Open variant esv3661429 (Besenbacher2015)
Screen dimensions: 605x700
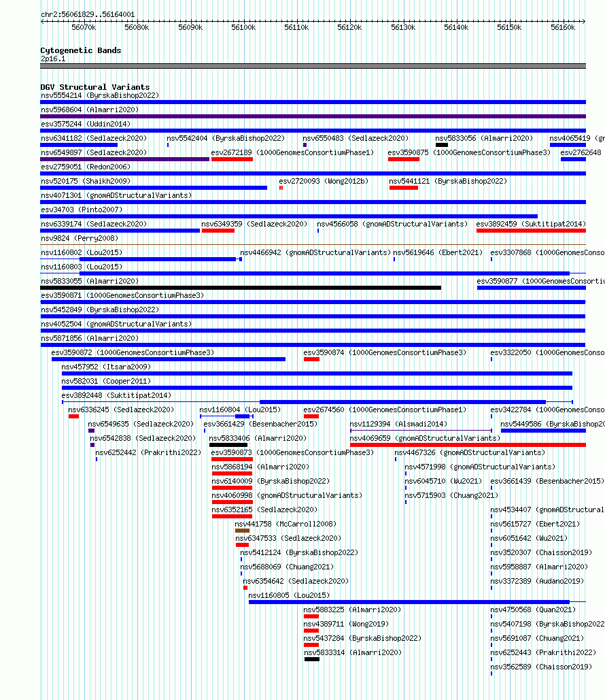260,424
